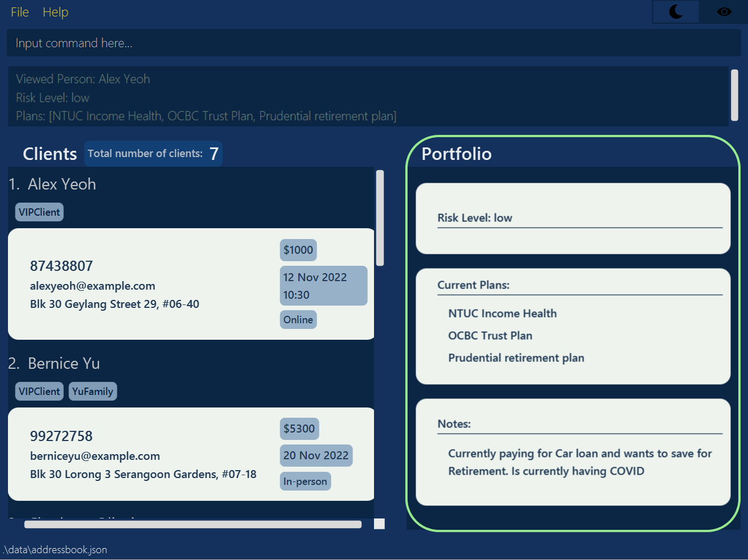Viewport: 748px width, 560px height.
Task: Click the Car loan note text
Action: (x=580, y=462)
